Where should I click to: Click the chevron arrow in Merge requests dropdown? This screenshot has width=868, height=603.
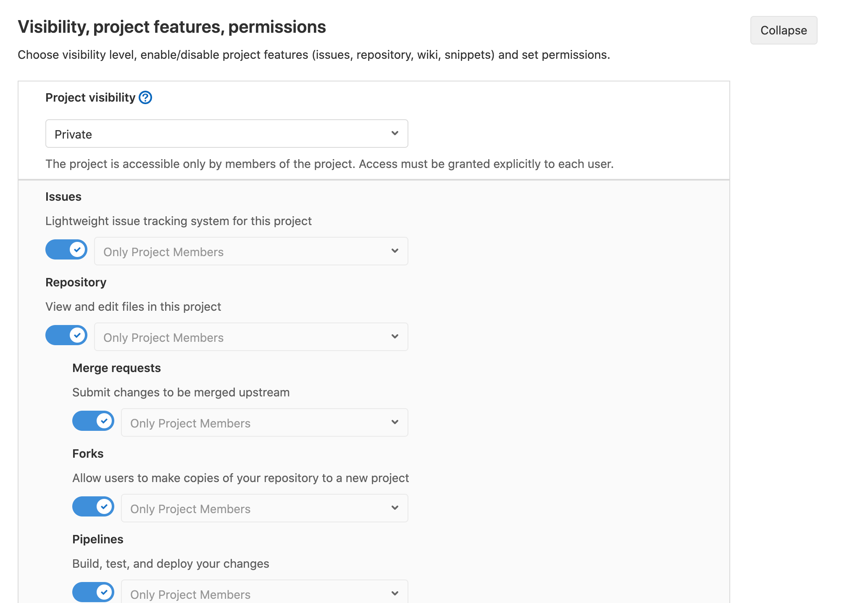pos(395,422)
